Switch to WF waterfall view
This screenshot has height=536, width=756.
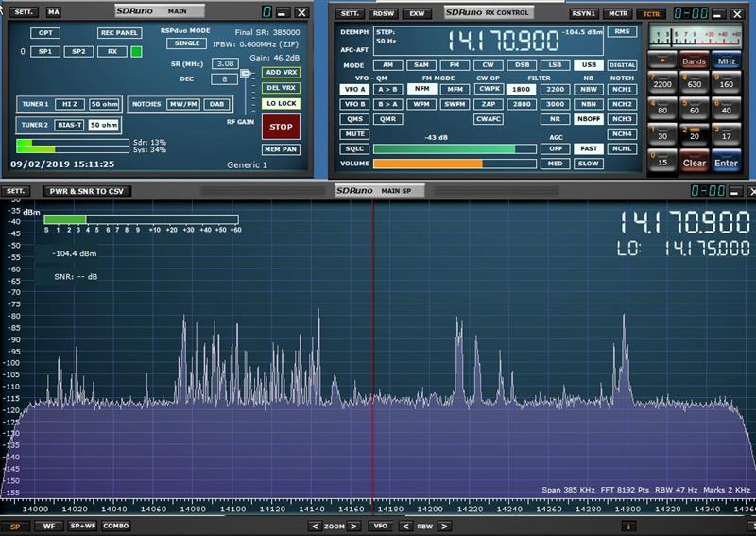[49, 526]
